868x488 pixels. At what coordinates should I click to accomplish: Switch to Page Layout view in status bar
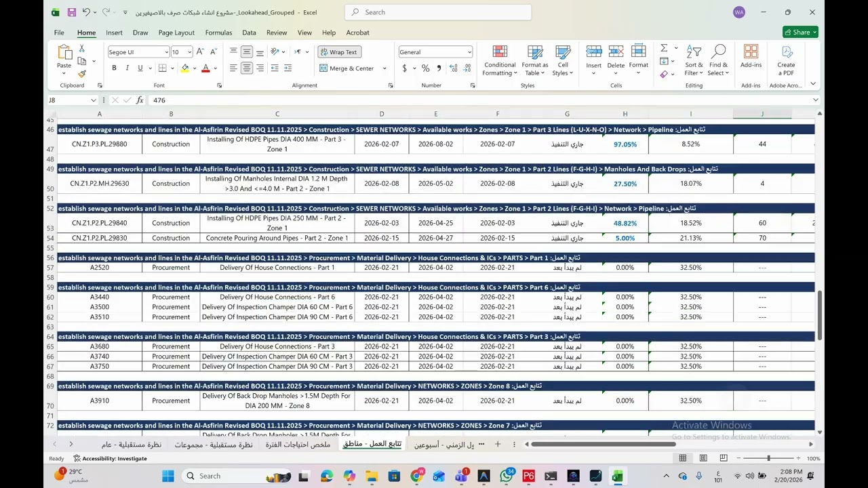tap(703, 458)
